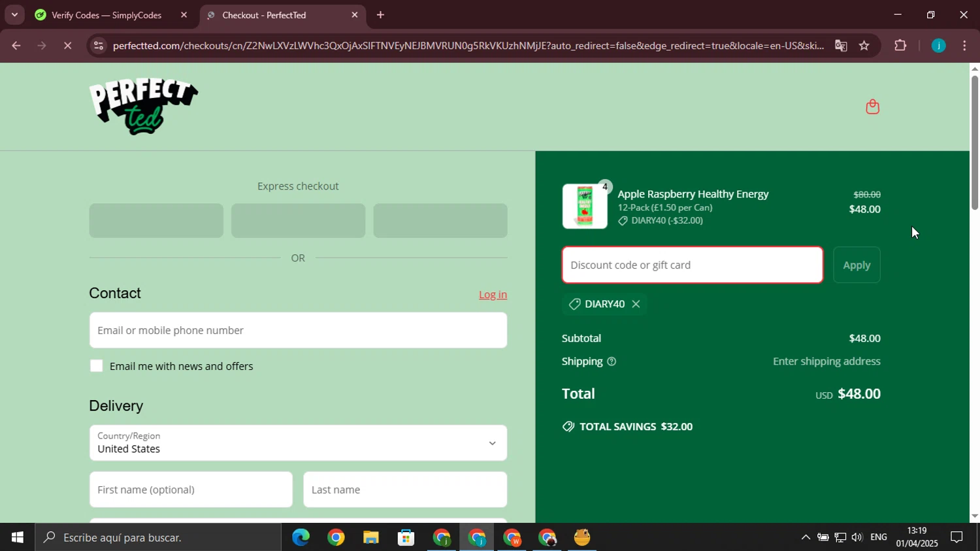Focus the Email or mobile phone number field

pos(298,330)
